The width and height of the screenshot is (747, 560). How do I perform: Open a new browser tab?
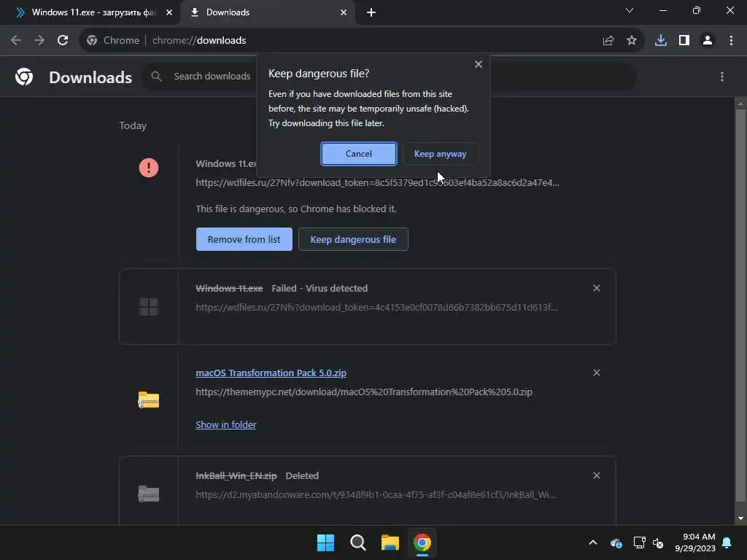point(371,12)
